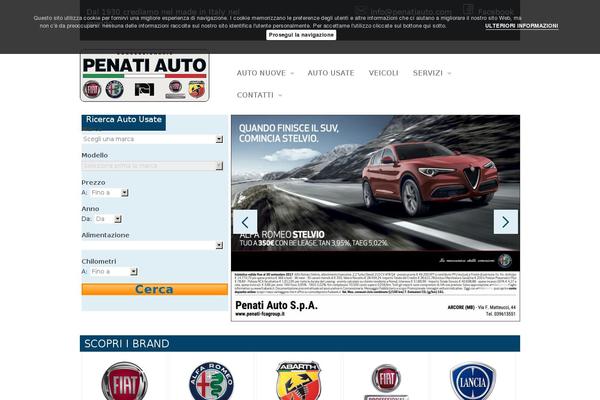Open the Fiat brand logo
The height and width of the screenshot is (400, 600).
pos(124,381)
